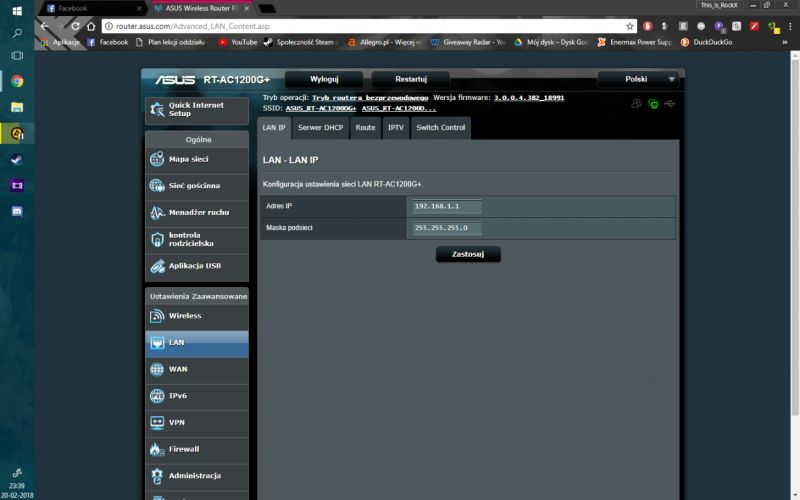800x500 pixels.
Task: Switch to the Route tab
Action: point(365,128)
